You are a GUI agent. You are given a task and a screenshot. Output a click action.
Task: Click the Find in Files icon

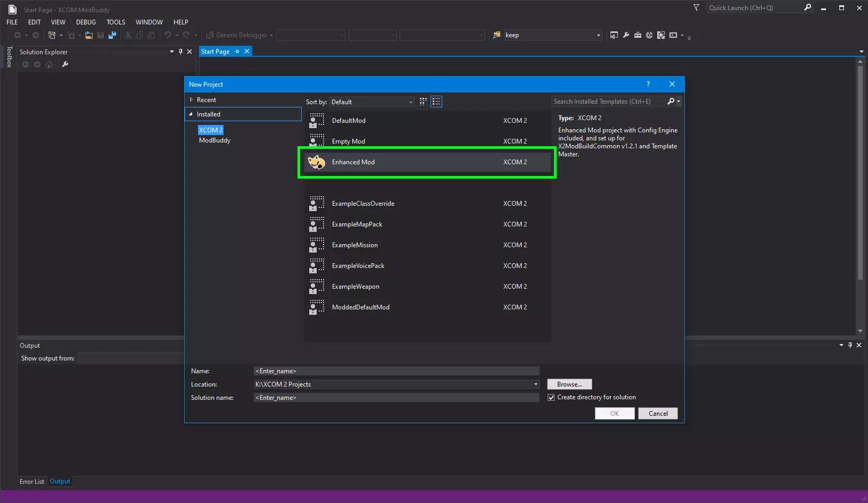pos(497,35)
